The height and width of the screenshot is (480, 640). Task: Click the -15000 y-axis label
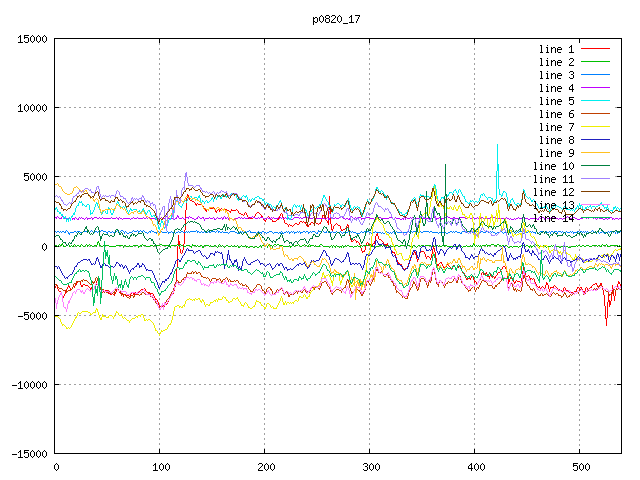[27, 454]
